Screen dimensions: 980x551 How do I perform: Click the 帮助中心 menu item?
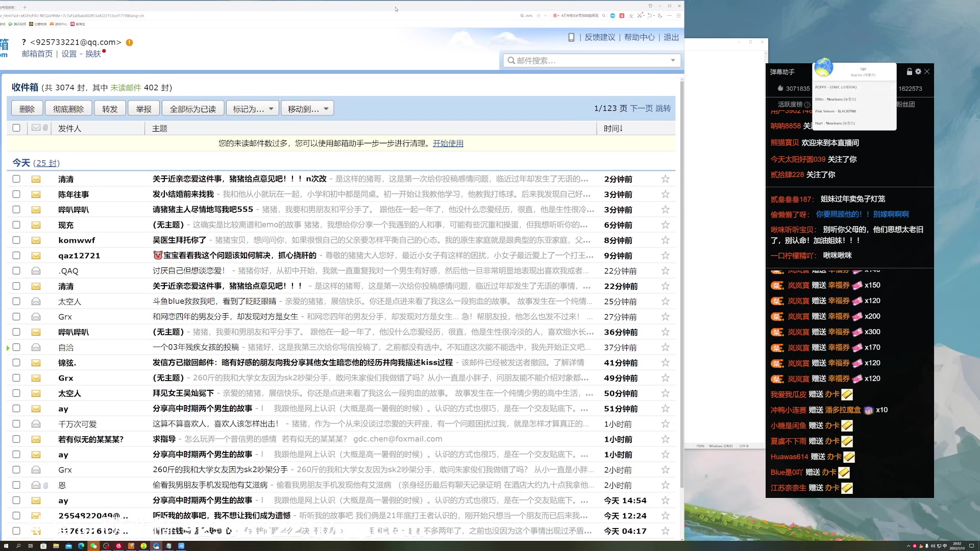point(640,37)
